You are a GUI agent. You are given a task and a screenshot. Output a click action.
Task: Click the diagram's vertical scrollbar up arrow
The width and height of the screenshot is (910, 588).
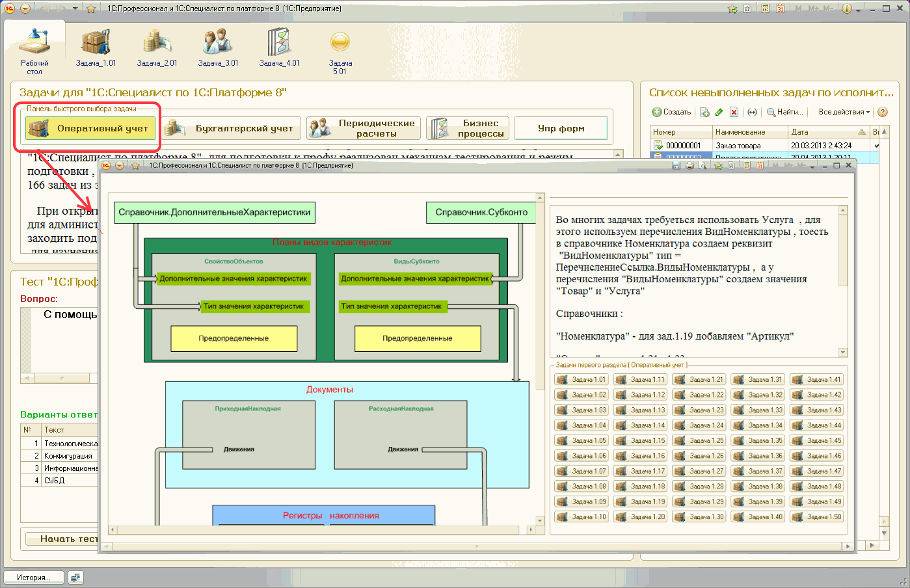(540, 198)
